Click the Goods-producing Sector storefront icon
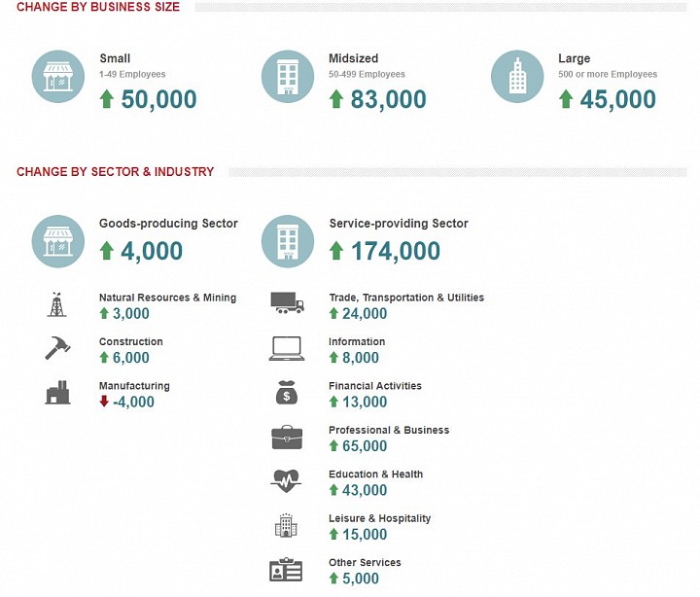700x597 pixels. 58,241
